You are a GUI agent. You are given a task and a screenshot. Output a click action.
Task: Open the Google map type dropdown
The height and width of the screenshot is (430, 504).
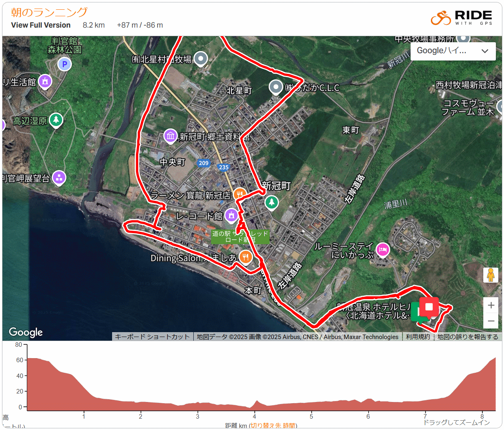click(453, 51)
